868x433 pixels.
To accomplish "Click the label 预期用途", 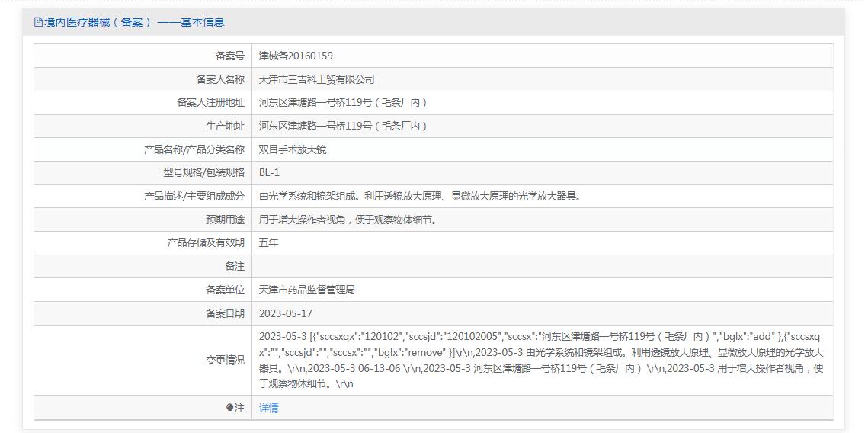I will pyautogui.click(x=226, y=220).
